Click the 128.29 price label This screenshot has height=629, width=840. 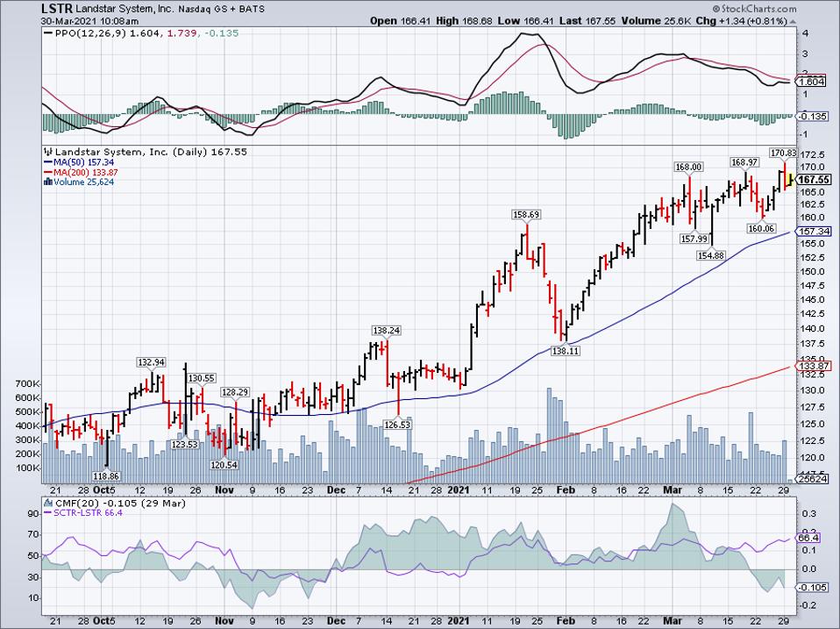[x=235, y=392]
